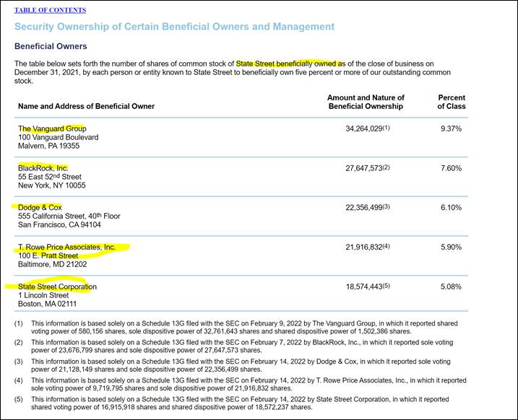Select '100 Vanguard Boulevard' address line
Viewport: 518px width, 420px height.
click(58, 137)
